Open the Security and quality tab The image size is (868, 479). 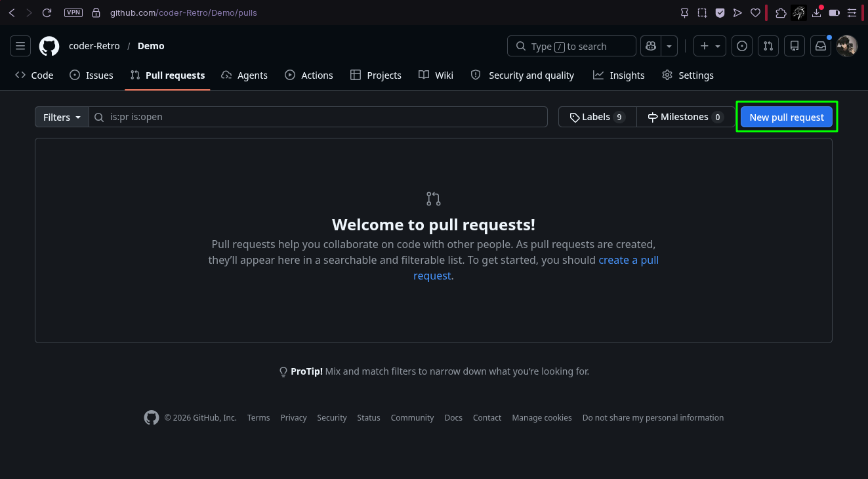[x=523, y=75]
